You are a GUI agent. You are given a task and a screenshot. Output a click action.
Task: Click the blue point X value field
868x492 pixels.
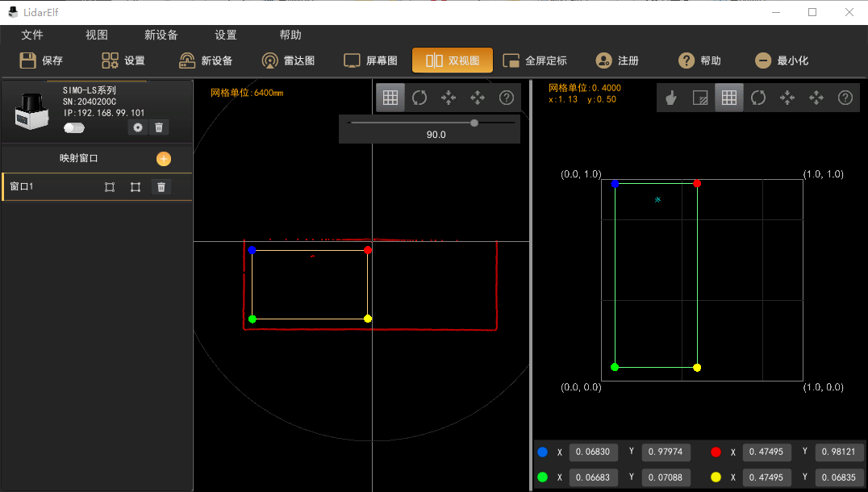[594, 452]
